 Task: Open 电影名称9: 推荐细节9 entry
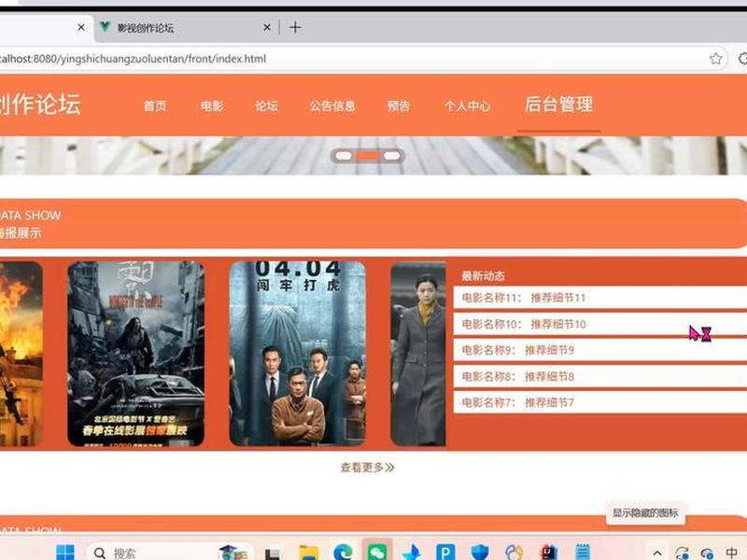pyautogui.click(x=599, y=351)
